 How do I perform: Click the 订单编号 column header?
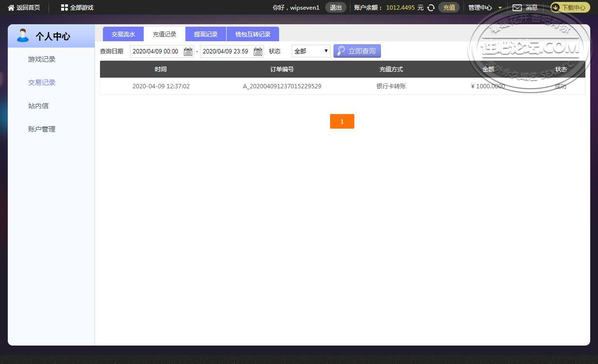pos(282,69)
